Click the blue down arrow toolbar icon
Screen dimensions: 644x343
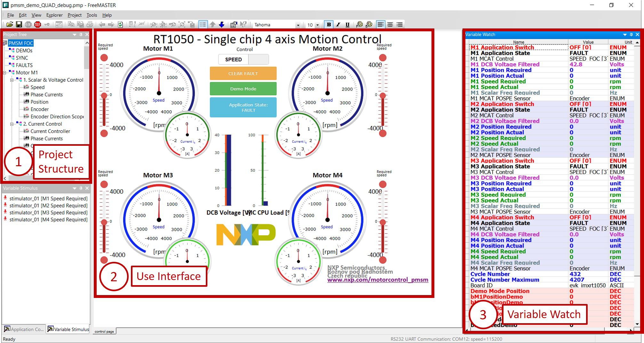coord(221,24)
